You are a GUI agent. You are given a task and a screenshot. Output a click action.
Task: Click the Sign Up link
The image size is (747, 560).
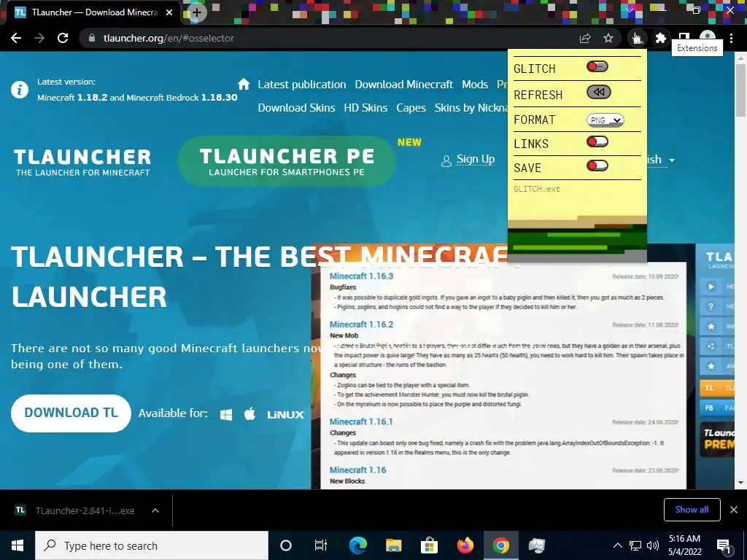tap(476, 159)
